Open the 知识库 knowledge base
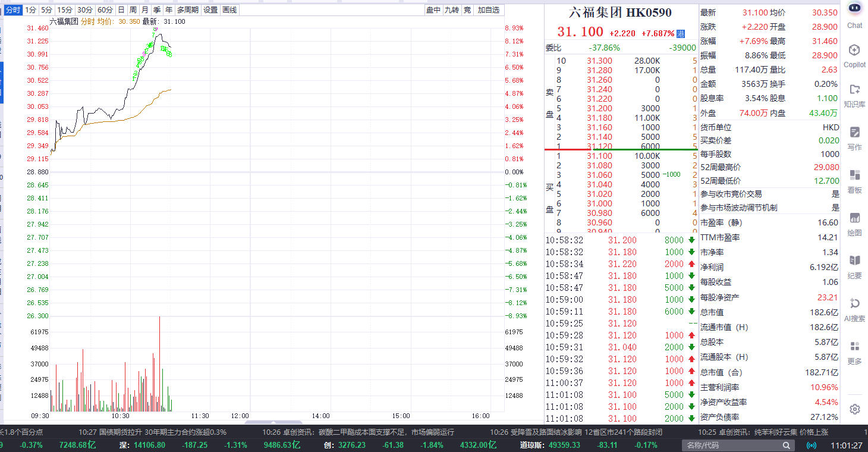 pyautogui.click(x=854, y=95)
